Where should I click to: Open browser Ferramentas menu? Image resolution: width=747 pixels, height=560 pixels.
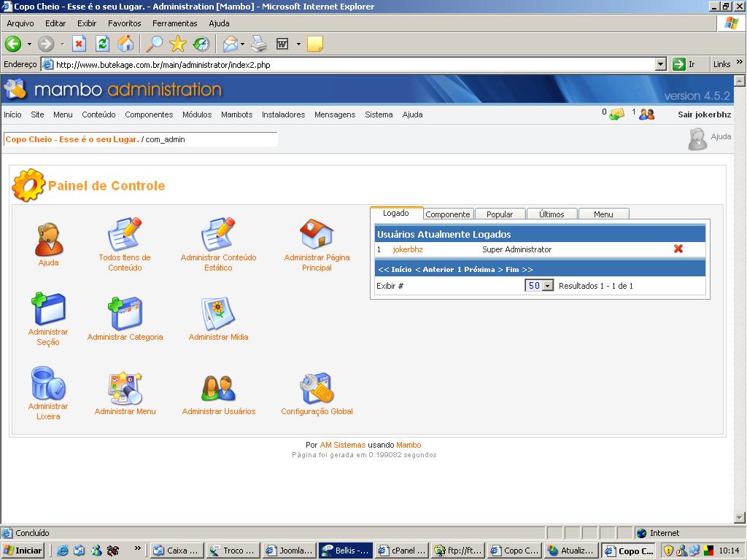pos(175,23)
